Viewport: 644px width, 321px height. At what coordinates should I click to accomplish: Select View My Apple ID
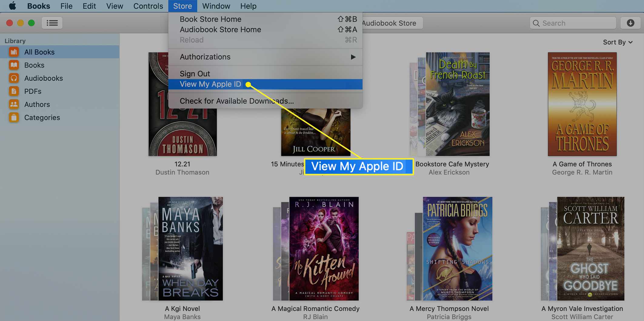[x=265, y=84]
